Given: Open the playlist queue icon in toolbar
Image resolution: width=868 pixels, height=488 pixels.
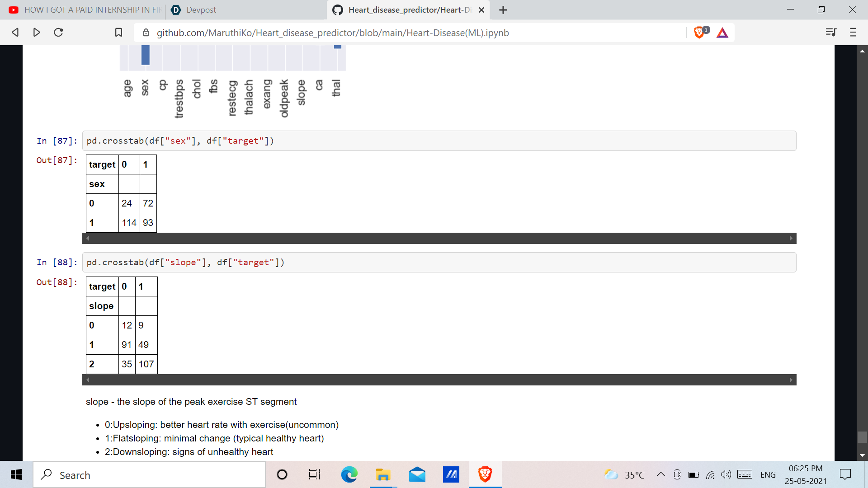Looking at the screenshot, I should (831, 32).
